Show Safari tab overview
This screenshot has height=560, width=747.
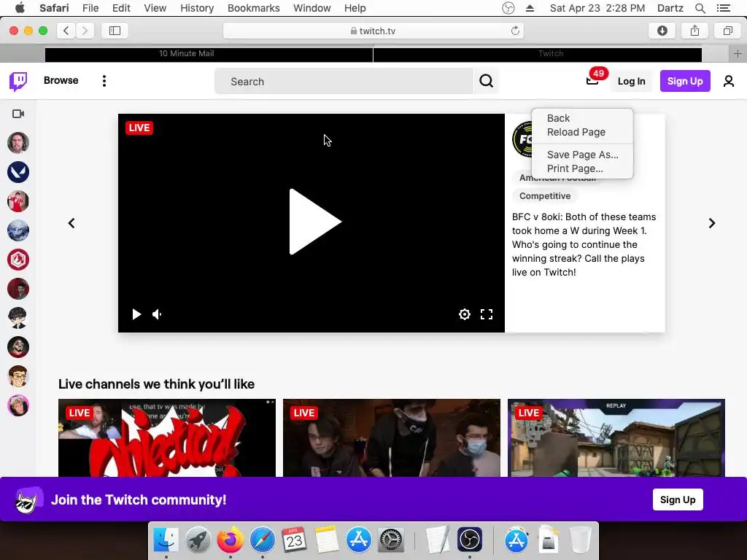tap(727, 31)
